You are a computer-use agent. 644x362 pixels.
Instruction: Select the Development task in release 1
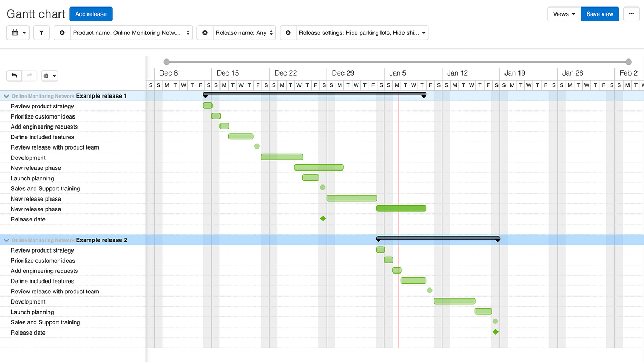pos(282,157)
